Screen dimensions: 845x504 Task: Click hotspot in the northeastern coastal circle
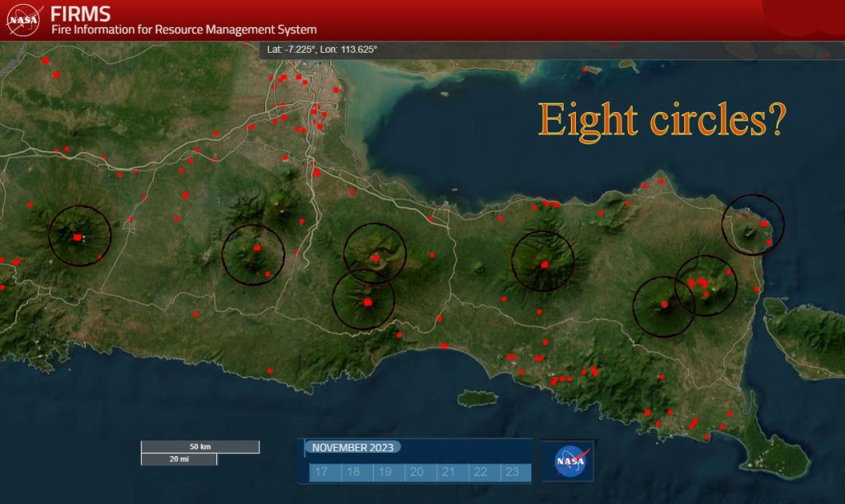(765, 224)
